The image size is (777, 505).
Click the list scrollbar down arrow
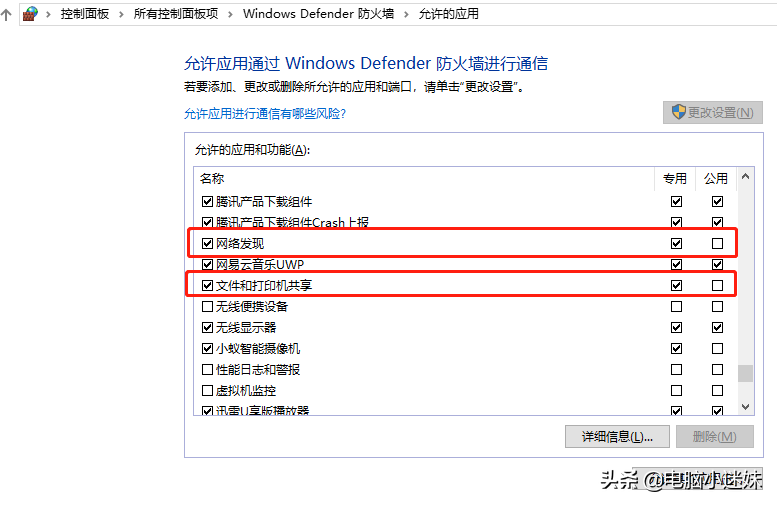pos(745,406)
